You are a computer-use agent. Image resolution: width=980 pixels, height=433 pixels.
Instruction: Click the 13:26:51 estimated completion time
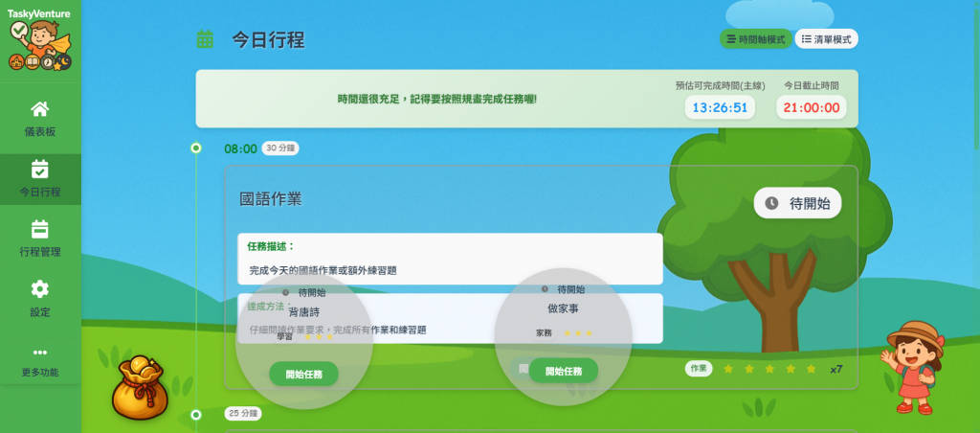720,107
